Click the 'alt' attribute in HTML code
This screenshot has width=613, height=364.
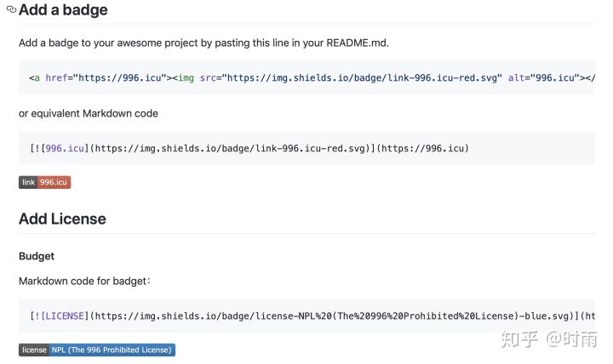click(x=516, y=77)
